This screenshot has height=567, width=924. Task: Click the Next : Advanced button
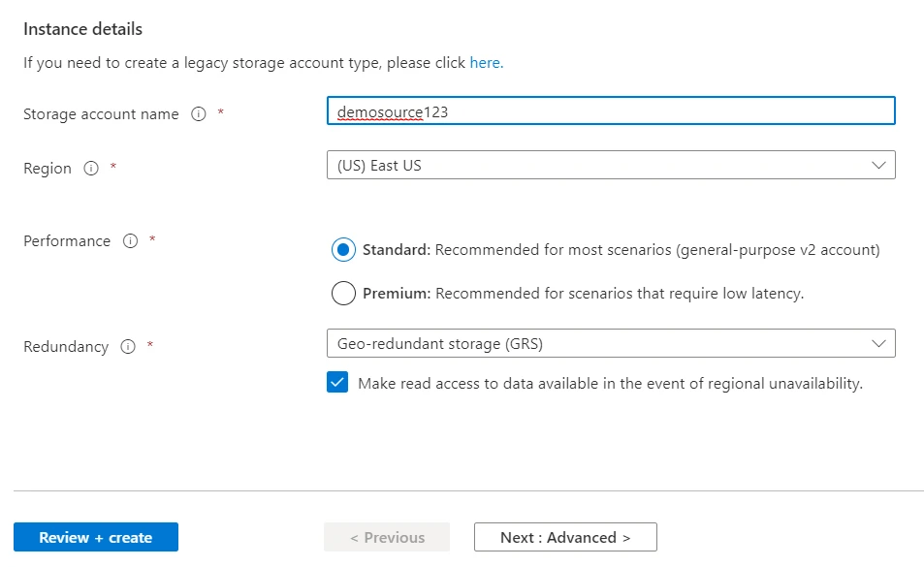point(564,536)
